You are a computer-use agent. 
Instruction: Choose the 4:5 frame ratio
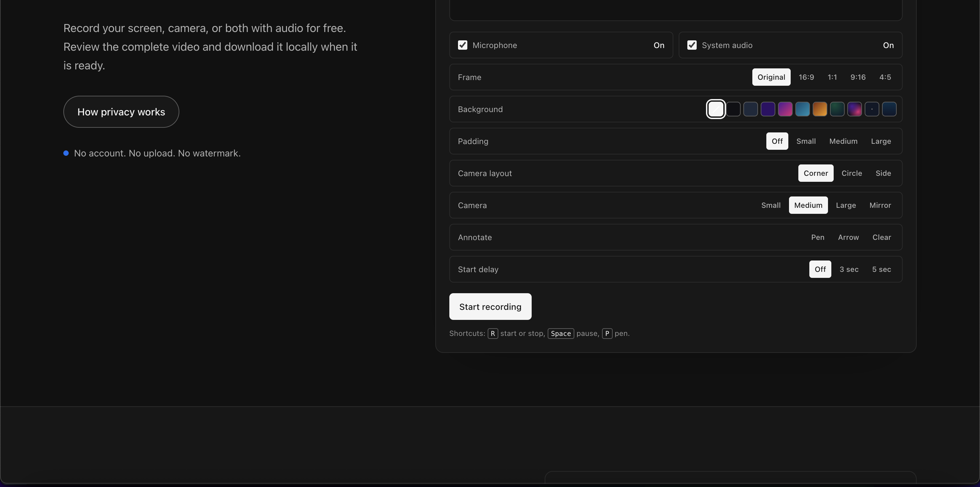885,77
